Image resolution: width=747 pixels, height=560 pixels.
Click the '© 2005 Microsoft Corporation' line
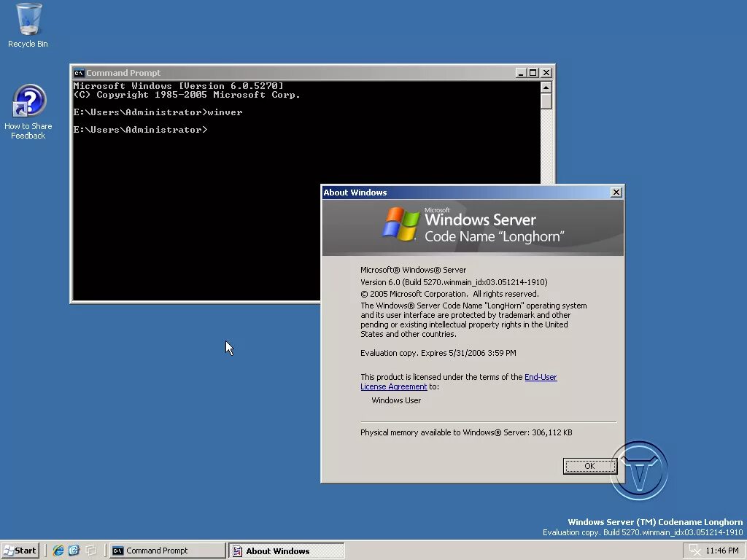click(x=449, y=294)
